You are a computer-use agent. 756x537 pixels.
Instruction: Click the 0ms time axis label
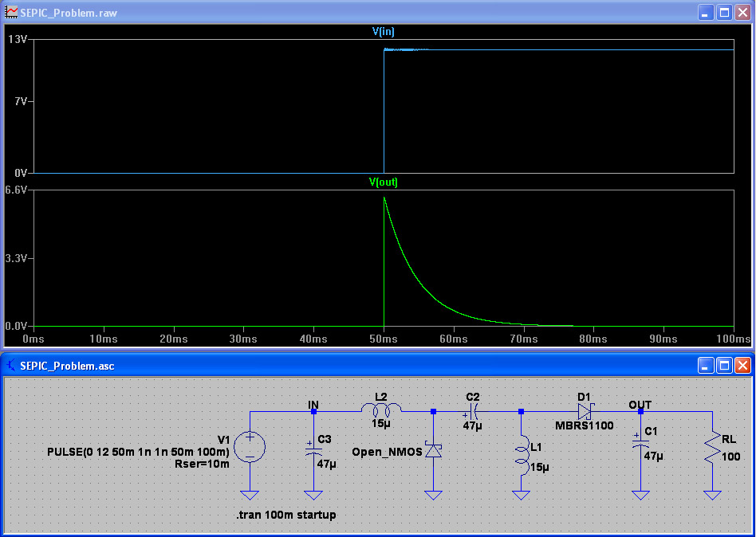coord(33,339)
